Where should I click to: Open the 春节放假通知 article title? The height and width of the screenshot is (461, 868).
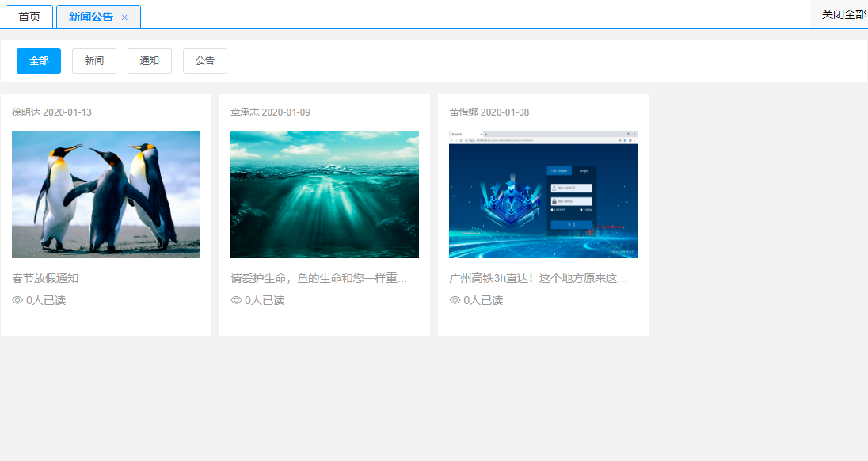pos(45,278)
